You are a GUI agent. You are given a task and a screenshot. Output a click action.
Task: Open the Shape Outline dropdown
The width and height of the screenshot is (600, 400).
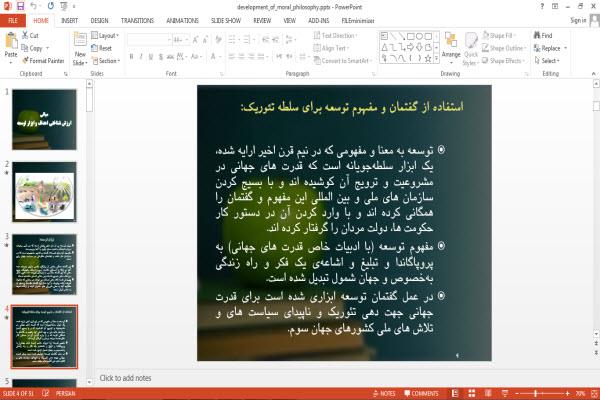point(504,48)
